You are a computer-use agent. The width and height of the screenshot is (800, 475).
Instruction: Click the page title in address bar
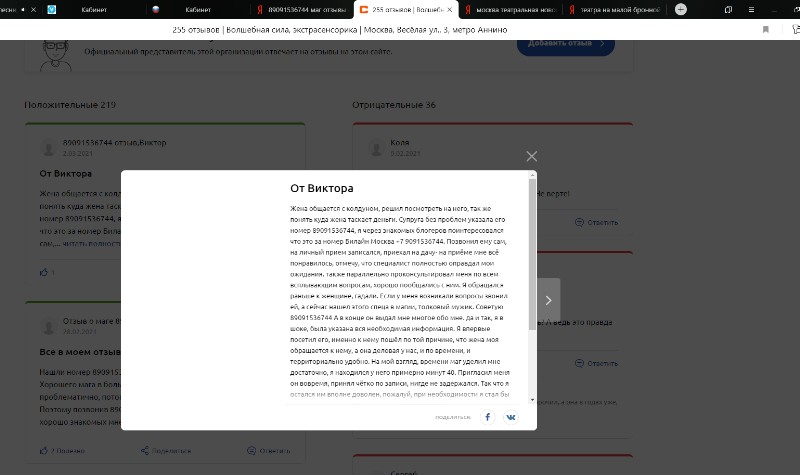pos(340,30)
